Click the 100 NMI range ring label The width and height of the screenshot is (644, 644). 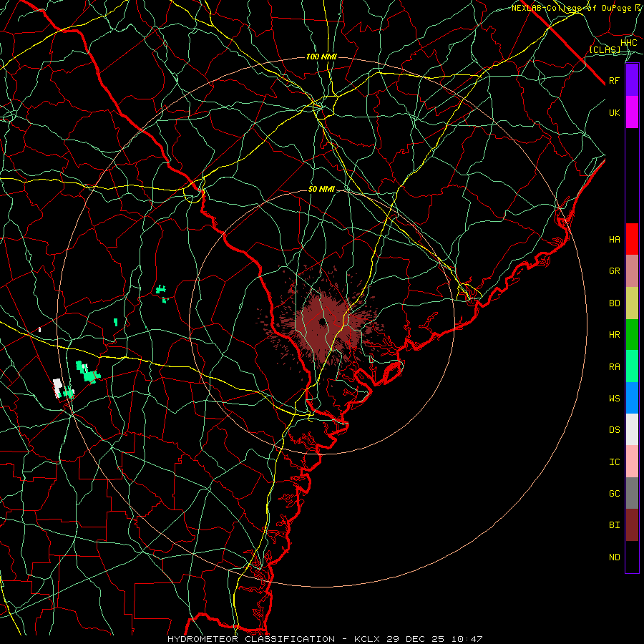pos(321,57)
